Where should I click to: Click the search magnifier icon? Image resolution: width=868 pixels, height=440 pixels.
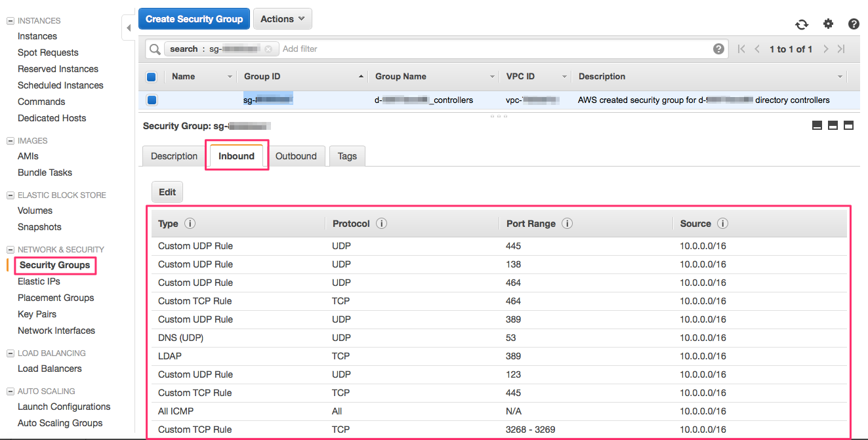click(x=155, y=49)
